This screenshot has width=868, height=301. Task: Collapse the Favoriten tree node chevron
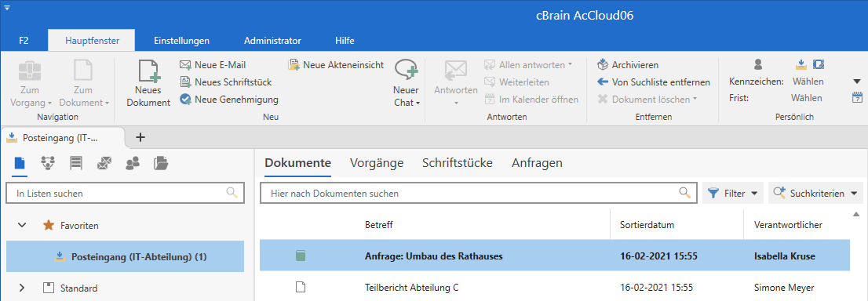22,226
